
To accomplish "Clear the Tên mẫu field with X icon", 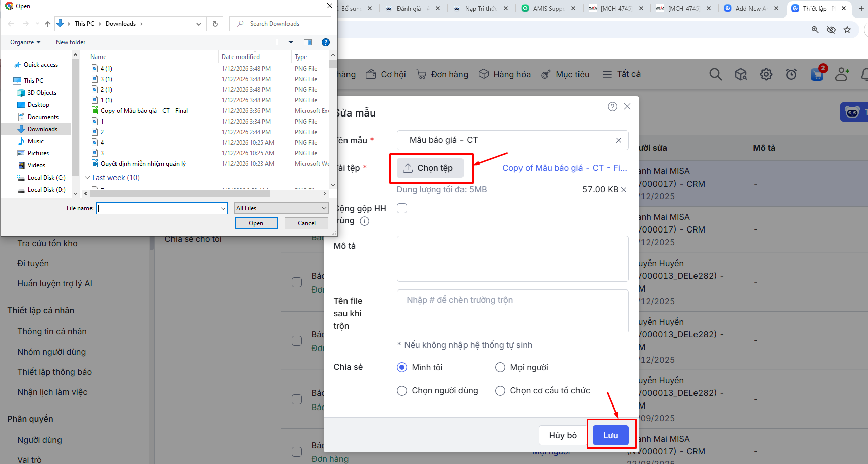I will (x=619, y=140).
